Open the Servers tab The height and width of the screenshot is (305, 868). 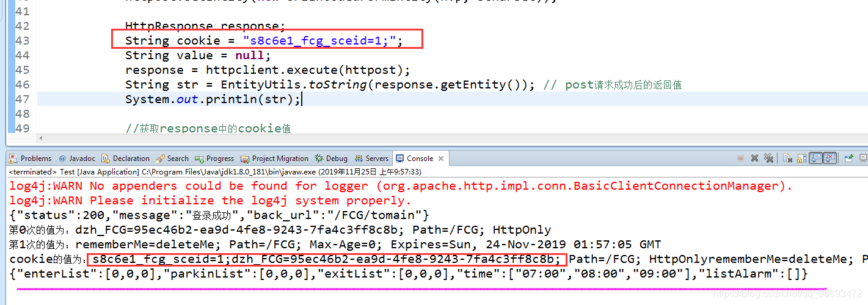tap(371, 159)
